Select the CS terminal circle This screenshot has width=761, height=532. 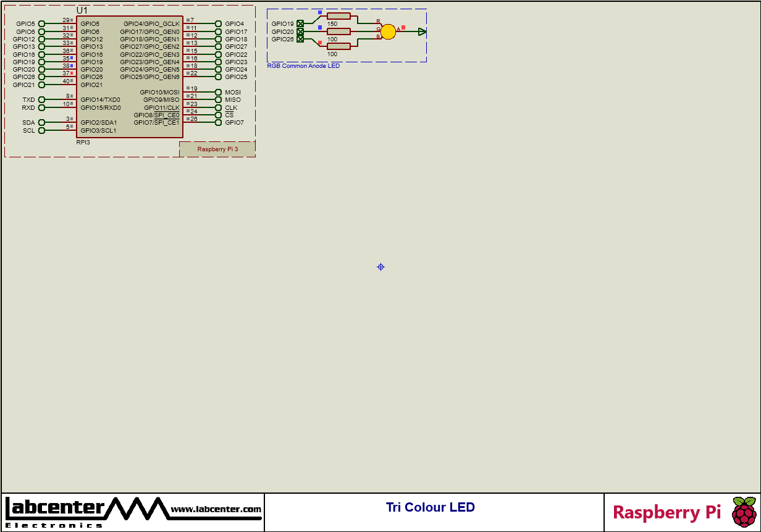click(x=218, y=115)
